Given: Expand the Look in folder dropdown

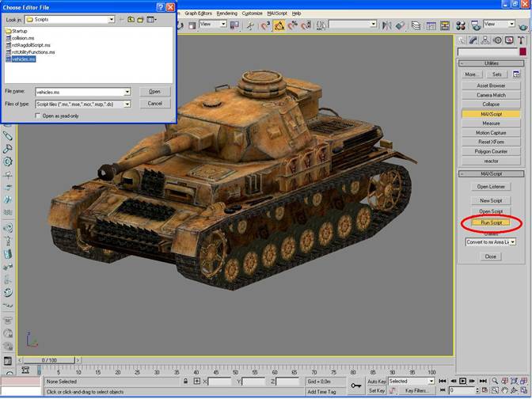Looking at the screenshot, I should 112,20.
